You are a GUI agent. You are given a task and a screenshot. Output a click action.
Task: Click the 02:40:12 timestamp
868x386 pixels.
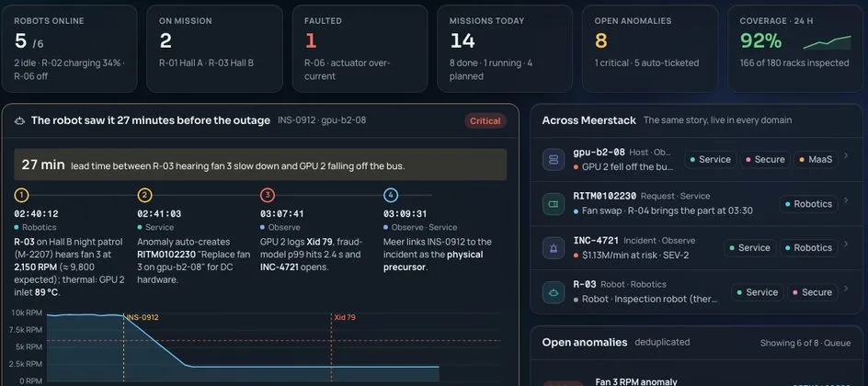tap(36, 214)
